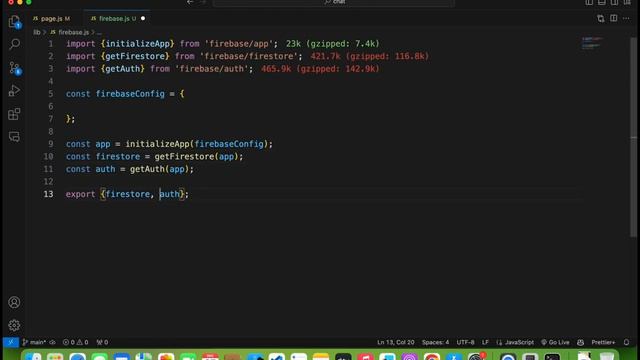This screenshot has width=640, height=360.
Task: Open Source Control view in activity bar
Action: 14,68
